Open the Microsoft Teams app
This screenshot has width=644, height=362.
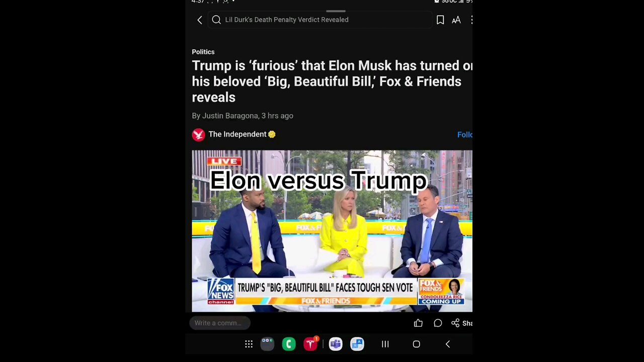(x=336, y=344)
